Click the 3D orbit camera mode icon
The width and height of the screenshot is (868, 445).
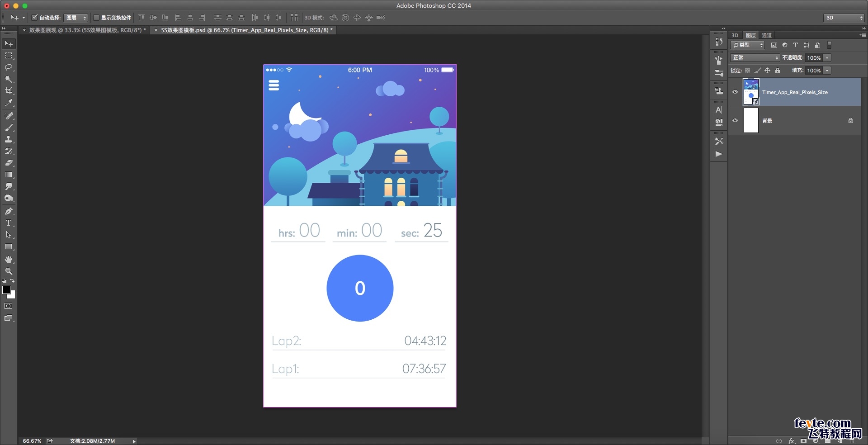(x=334, y=18)
